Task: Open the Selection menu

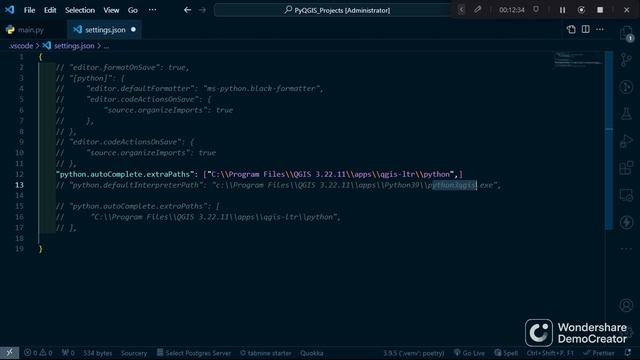Action: (80, 10)
